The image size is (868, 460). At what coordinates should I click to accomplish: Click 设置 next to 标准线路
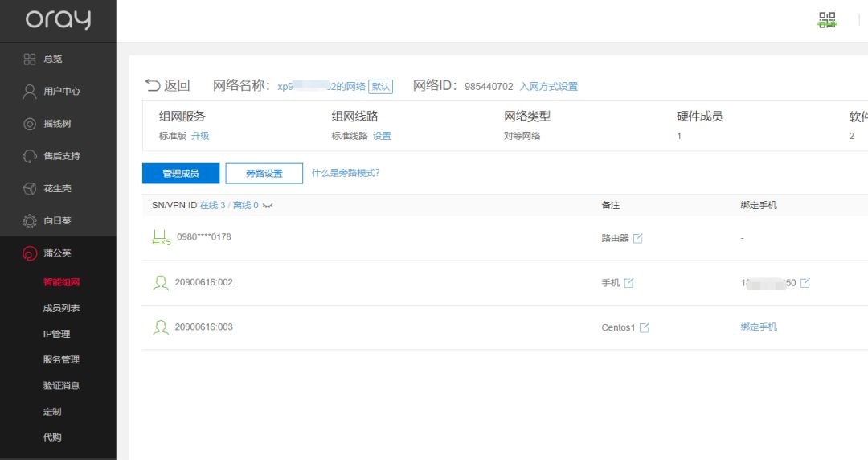point(382,136)
